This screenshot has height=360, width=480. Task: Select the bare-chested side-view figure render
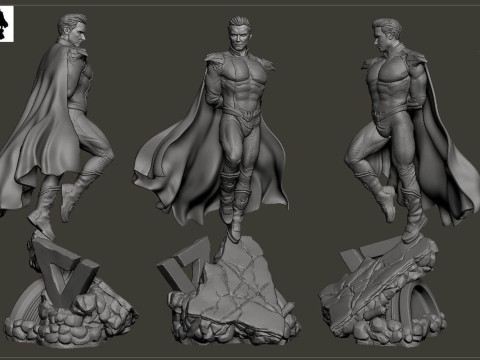400,182
